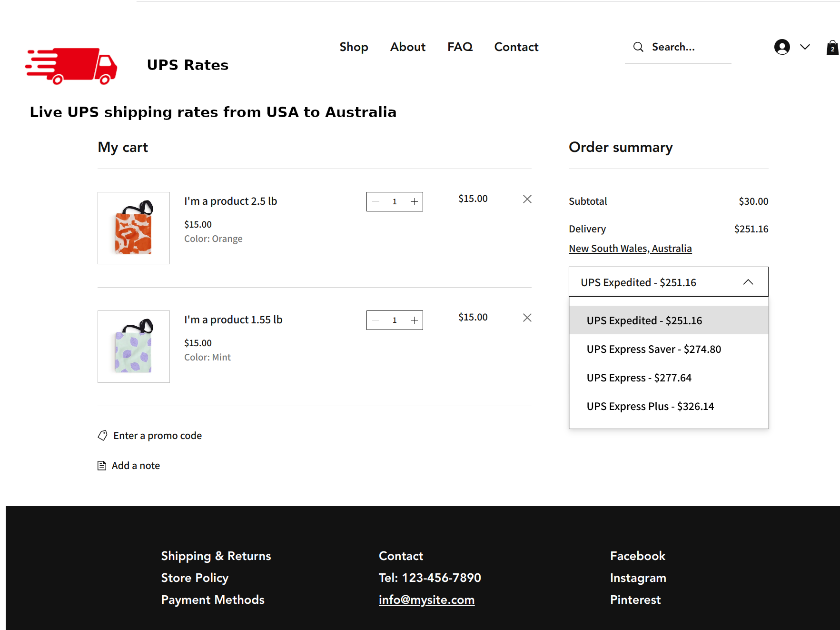
Task: Click the Subtotal $30.00 amount
Action: [x=753, y=201]
